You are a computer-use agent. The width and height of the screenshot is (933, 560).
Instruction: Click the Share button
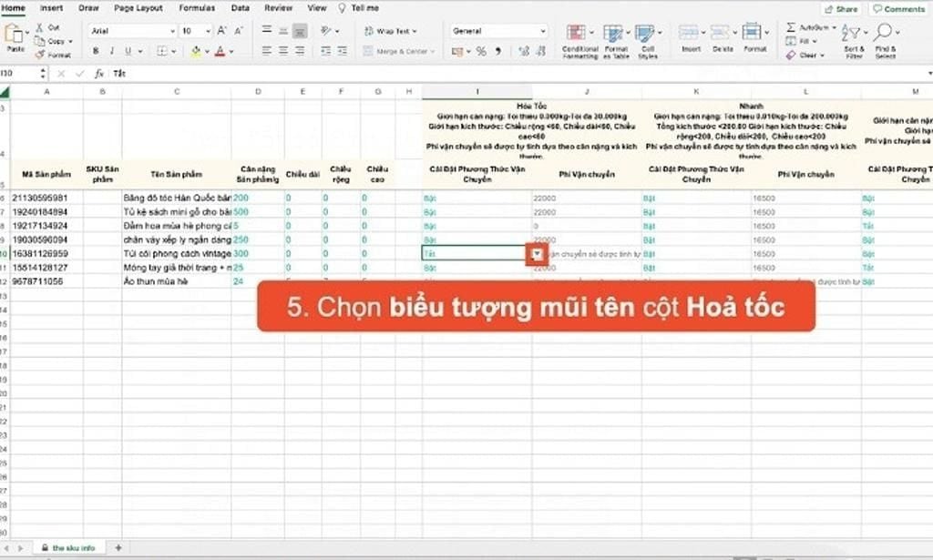click(840, 9)
